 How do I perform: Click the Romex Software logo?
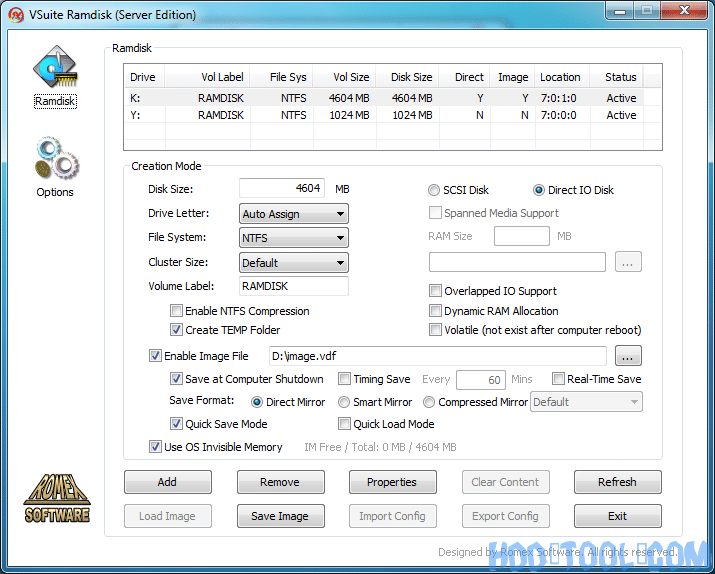tap(57, 498)
